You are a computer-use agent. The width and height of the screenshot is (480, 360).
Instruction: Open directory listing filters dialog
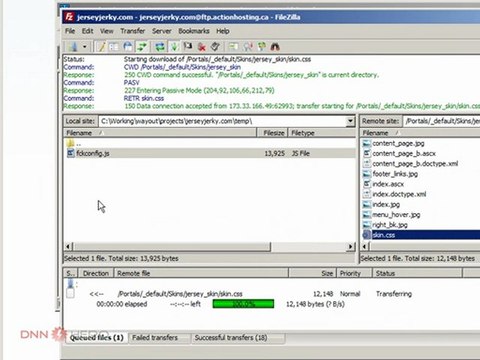tap(233, 47)
